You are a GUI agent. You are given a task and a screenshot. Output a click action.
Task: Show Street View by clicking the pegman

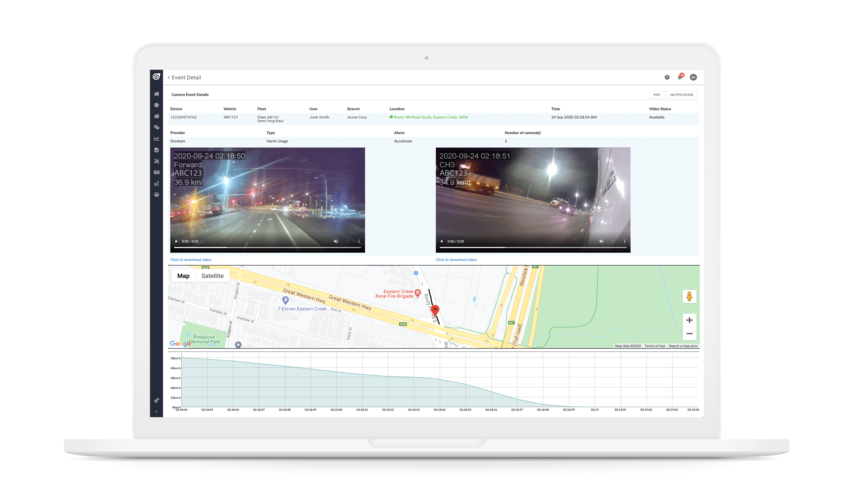pos(689,297)
